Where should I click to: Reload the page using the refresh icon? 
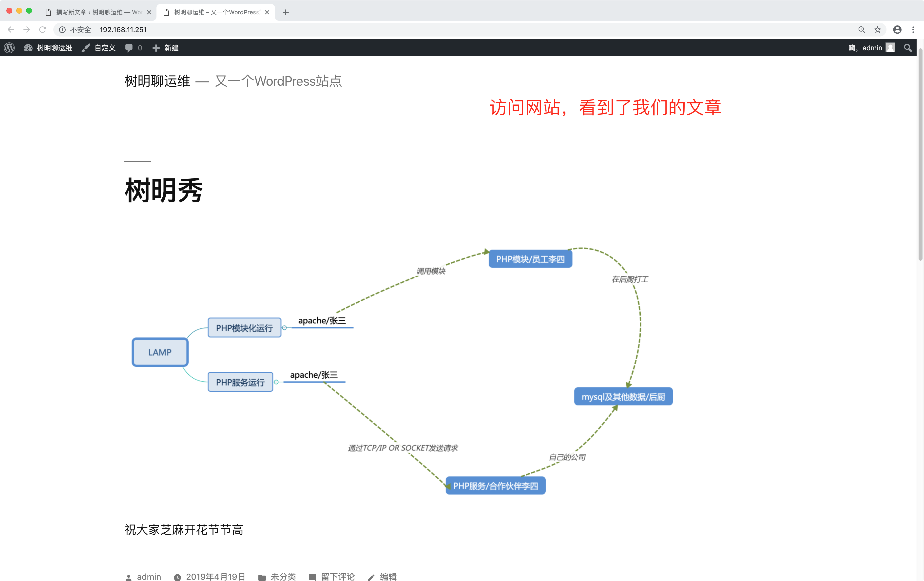pyautogui.click(x=43, y=30)
